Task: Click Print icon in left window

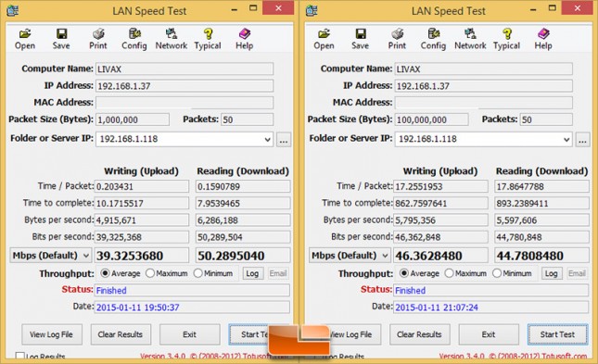Action: pyautogui.click(x=98, y=39)
